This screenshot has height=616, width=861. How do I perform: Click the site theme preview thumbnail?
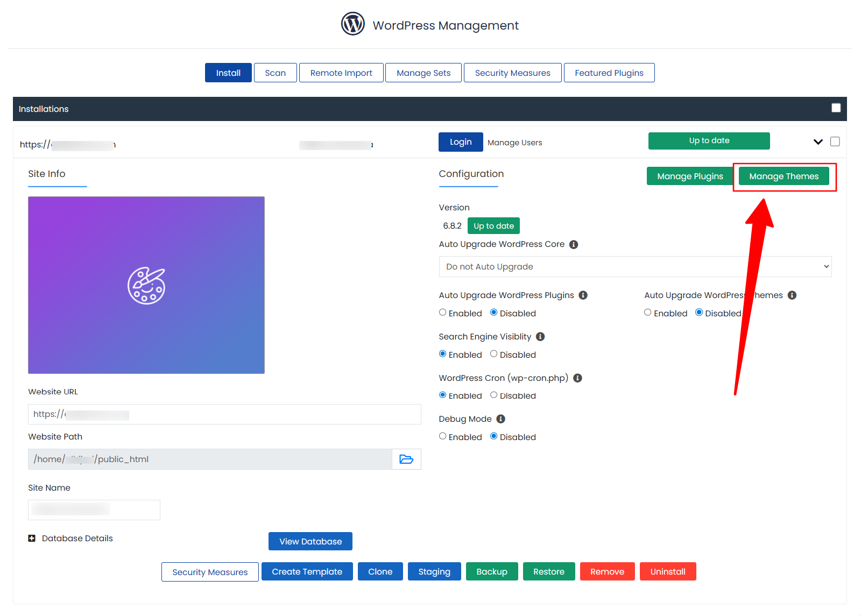tap(146, 285)
